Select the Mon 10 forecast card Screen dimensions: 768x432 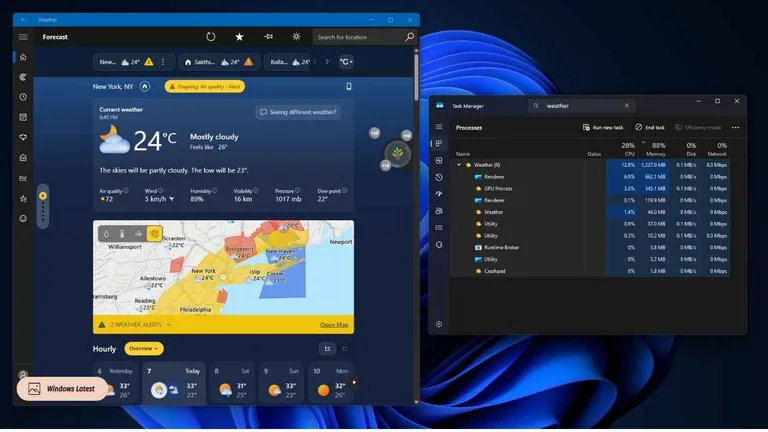click(331, 383)
